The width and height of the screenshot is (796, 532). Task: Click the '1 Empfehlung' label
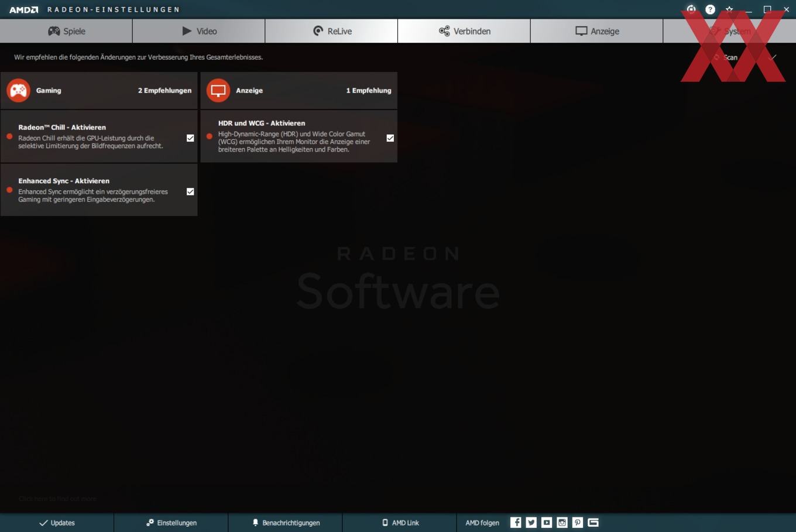pos(369,90)
